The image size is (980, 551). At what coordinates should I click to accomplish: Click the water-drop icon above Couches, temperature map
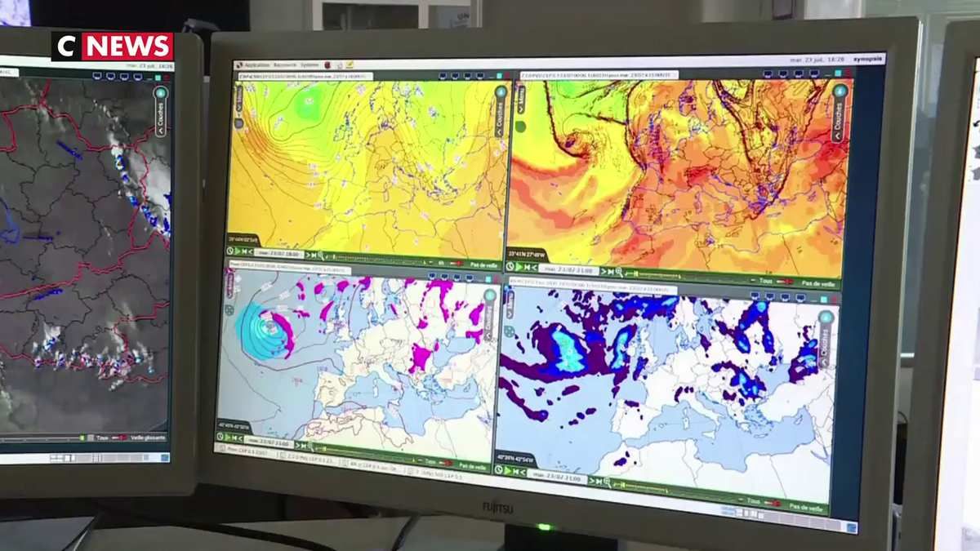pyautogui.click(x=839, y=91)
